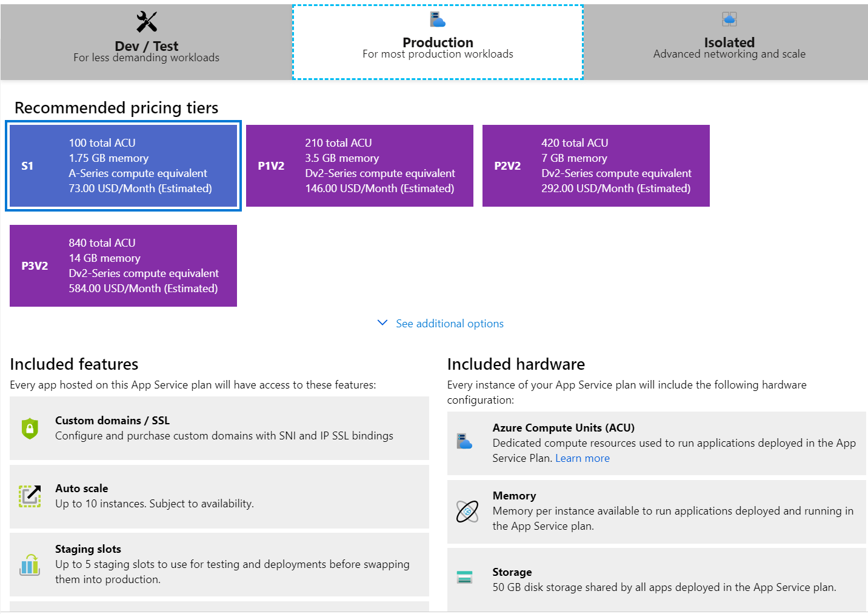The image size is (868, 614).
Task: Click the Staging slots icon
Action: (30, 565)
